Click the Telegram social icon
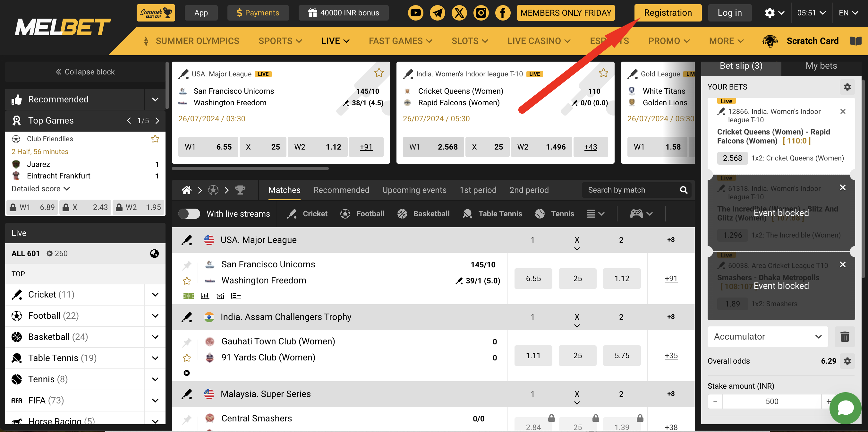 coord(438,13)
